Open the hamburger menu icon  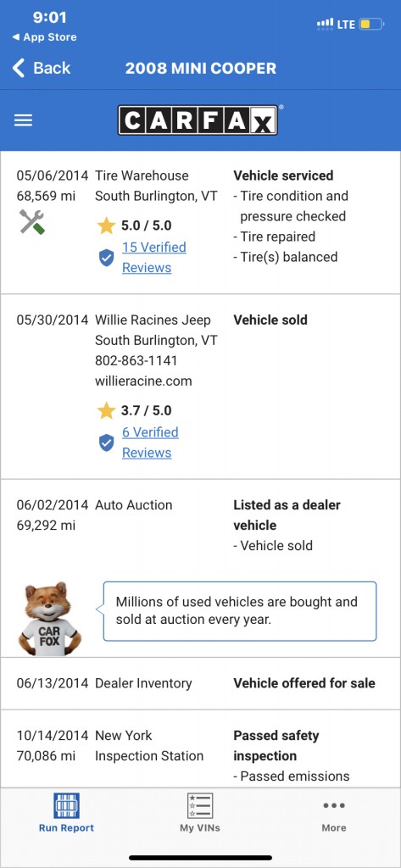coord(23,120)
